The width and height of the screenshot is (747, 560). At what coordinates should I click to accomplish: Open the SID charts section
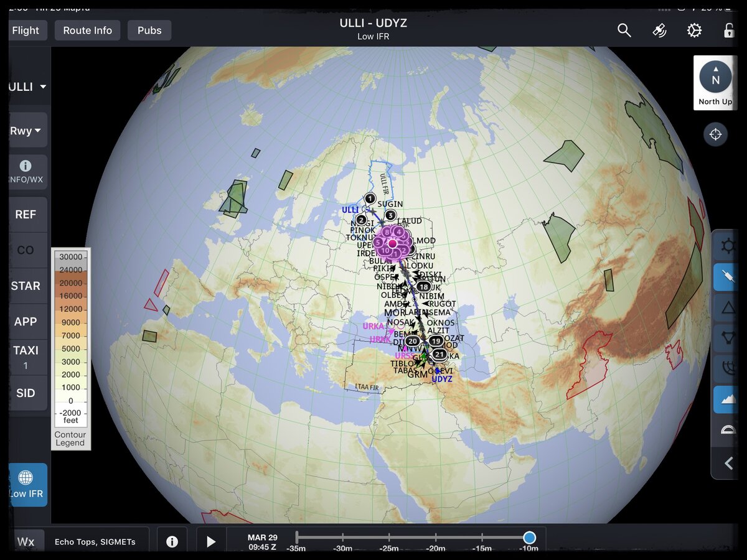click(x=26, y=393)
